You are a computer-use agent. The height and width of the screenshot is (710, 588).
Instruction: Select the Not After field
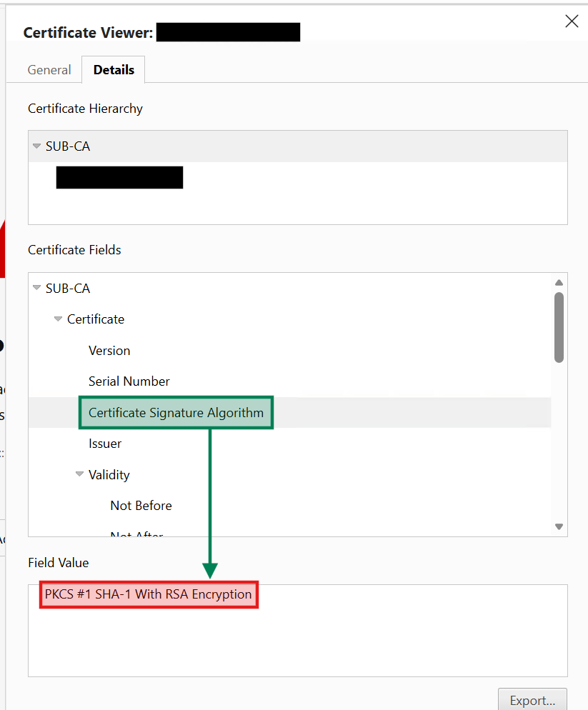136,534
